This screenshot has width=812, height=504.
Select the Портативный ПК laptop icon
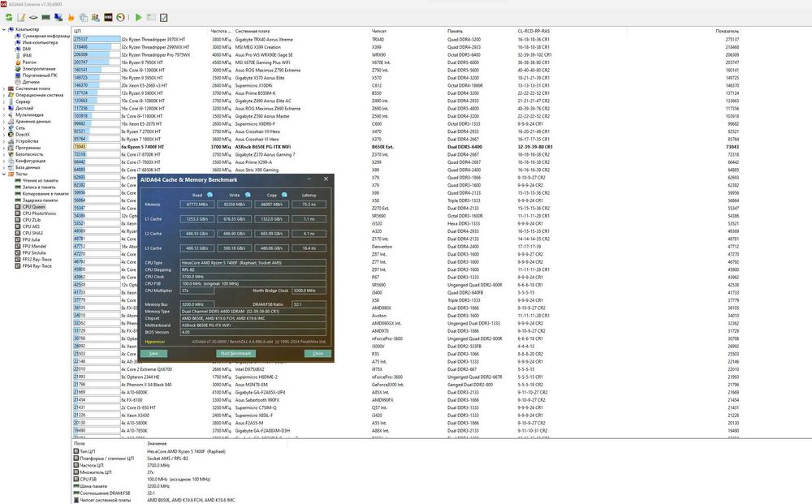(18, 75)
